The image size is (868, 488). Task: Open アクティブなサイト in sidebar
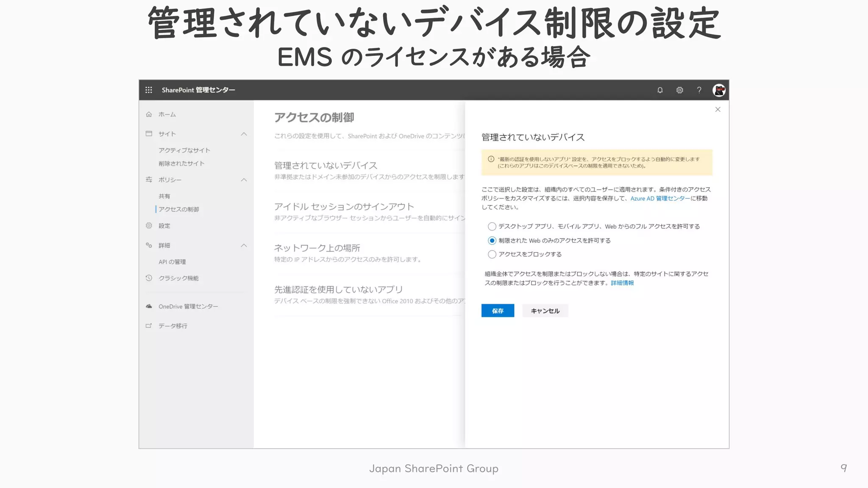tap(184, 150)
